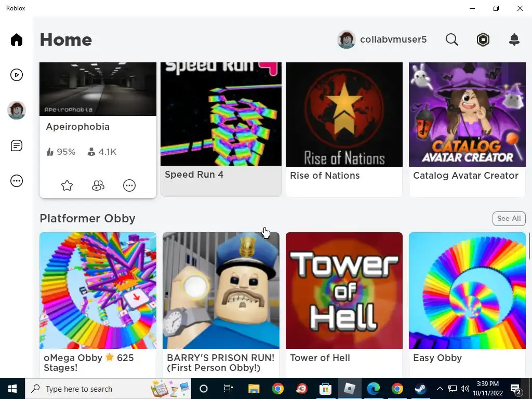This screenshot has width=532, height=399.
Task: Open the oMega Obby 625 Stages title
Action: (88, 363)
